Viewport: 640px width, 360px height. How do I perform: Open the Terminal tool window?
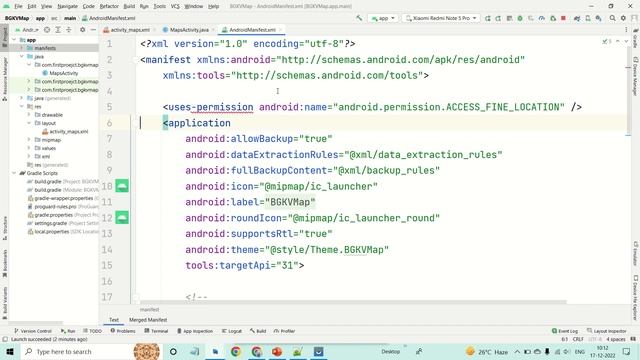(156, 331)
